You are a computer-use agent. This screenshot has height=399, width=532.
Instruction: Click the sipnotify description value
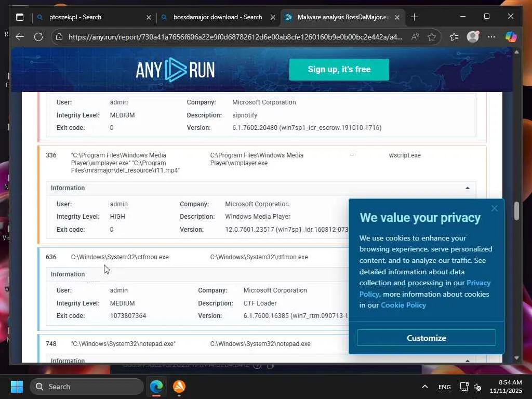click(x=245, y=115)
